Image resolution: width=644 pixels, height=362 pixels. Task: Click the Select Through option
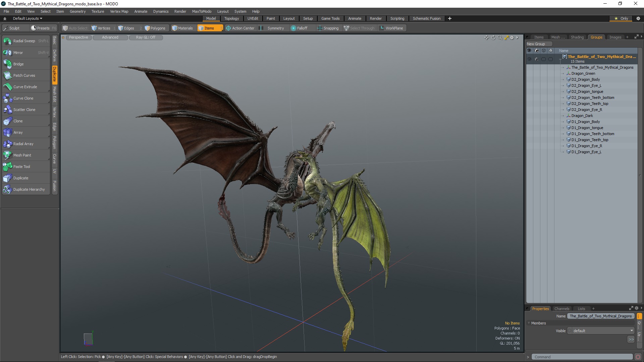coord(359,28)
